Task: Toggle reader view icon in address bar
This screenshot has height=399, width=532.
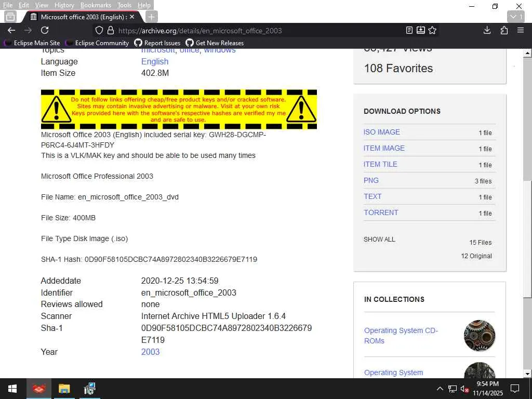Action: [x=409, y=30]
